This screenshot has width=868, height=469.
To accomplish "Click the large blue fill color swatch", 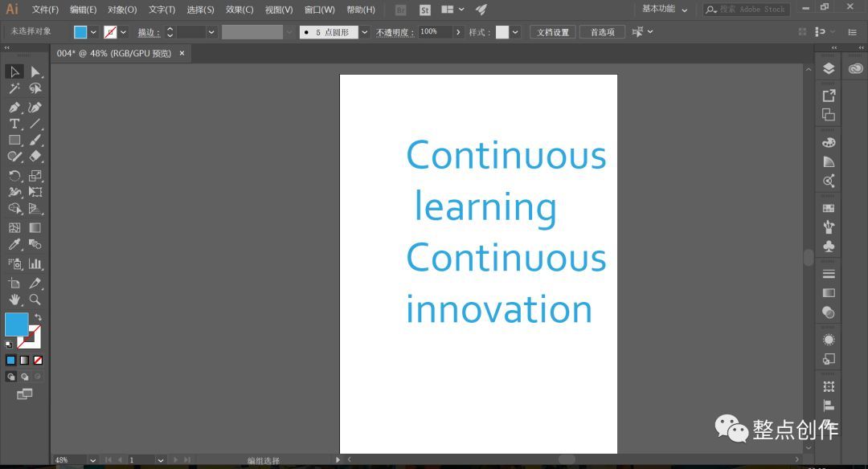I will point(17,324).
